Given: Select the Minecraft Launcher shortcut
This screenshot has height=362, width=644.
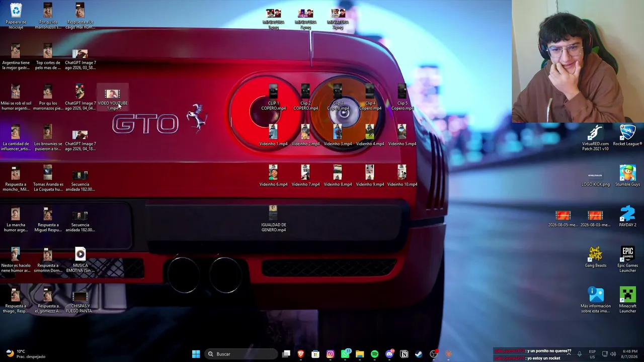Looking at the screenshot, I should (627, 301).
